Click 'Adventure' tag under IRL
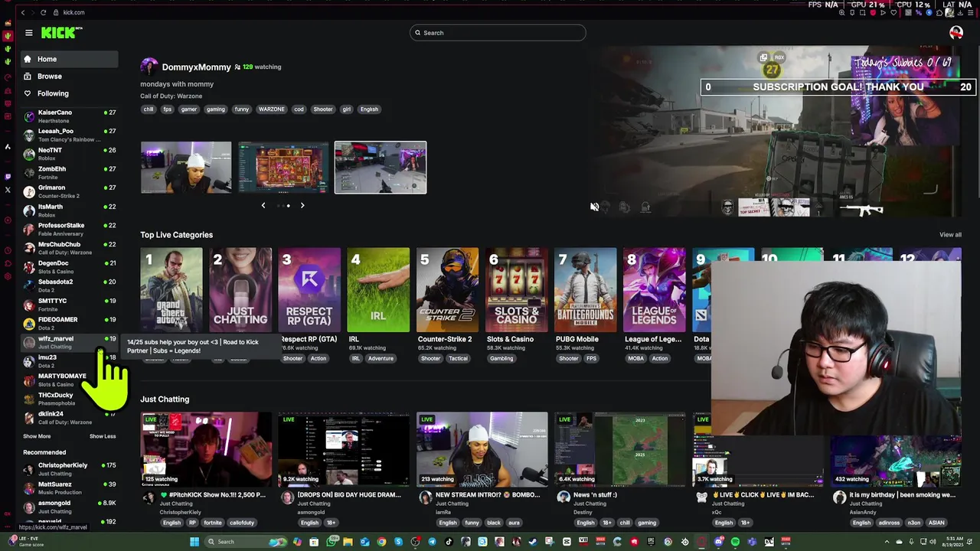This screenshot has width=980, height=551. pyautogui.click(x=381, y=359)
